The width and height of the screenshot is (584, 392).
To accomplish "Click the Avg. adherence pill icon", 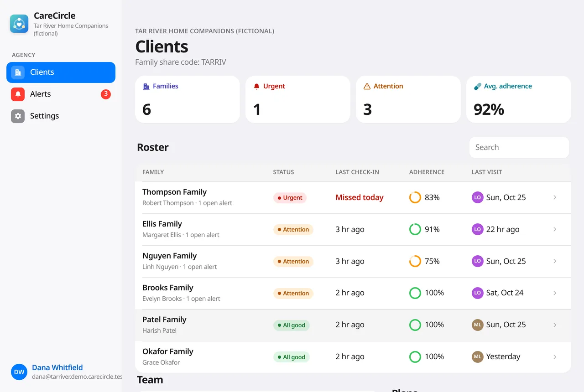I will tap(478, 86).
